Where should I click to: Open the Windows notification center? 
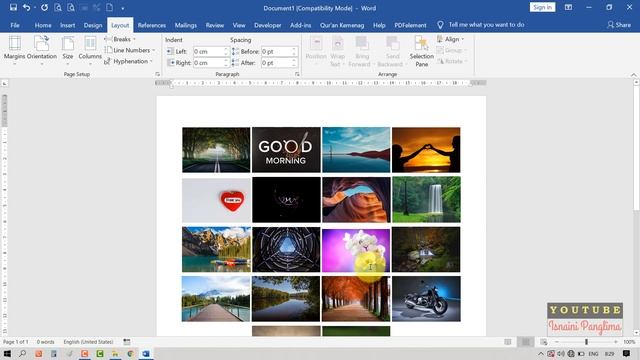[627, 353]
